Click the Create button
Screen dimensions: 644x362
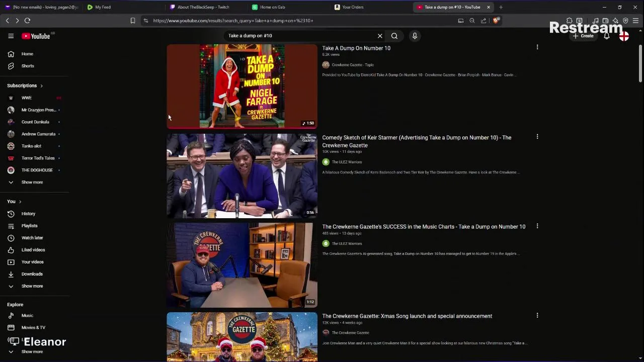(583, 36)
